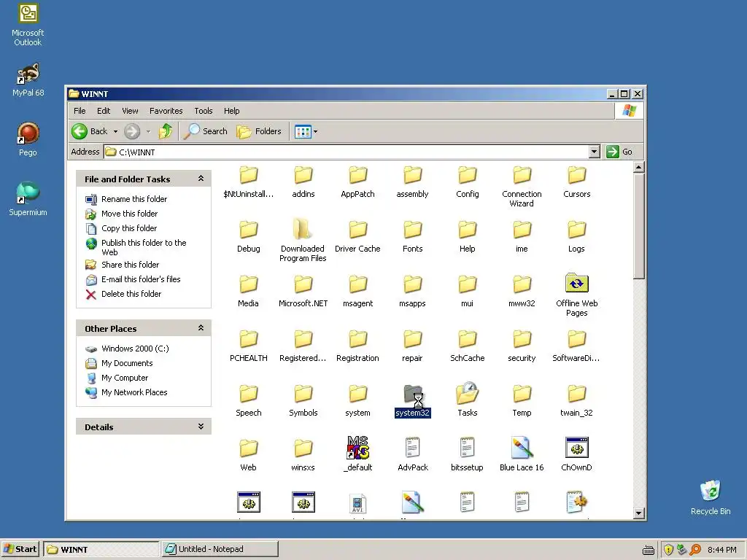Open the Favorites menu

tap(166, 111)
